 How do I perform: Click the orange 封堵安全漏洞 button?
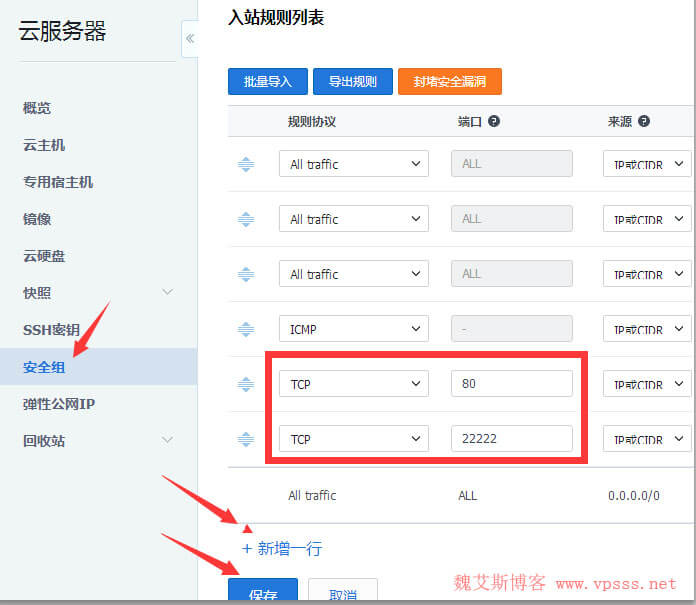coord(449,82)
